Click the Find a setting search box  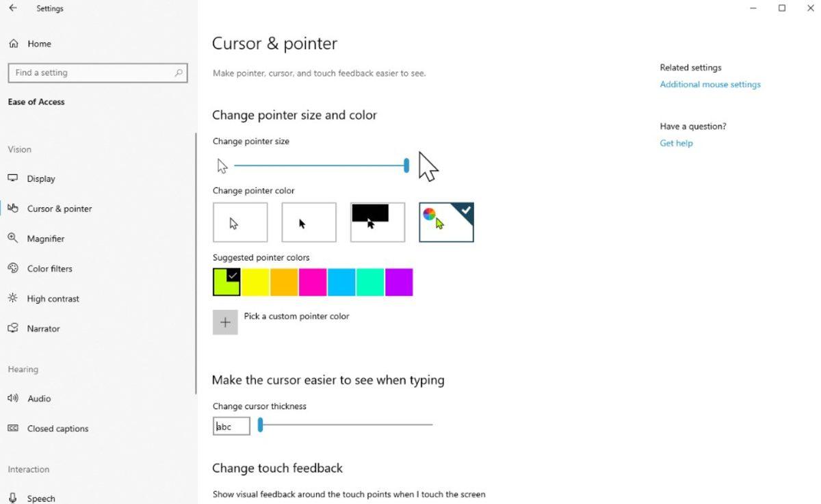[x=98, y=72]
